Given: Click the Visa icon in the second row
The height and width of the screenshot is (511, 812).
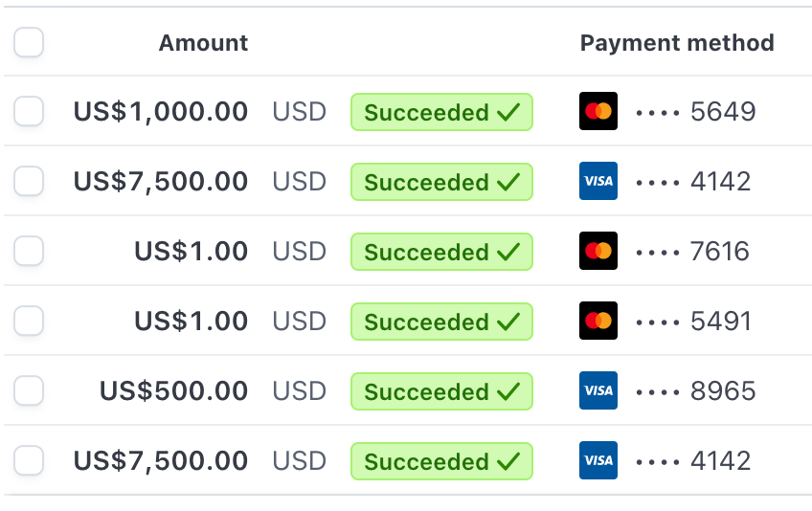Looking at the screenshot, I should coord(598,181).
